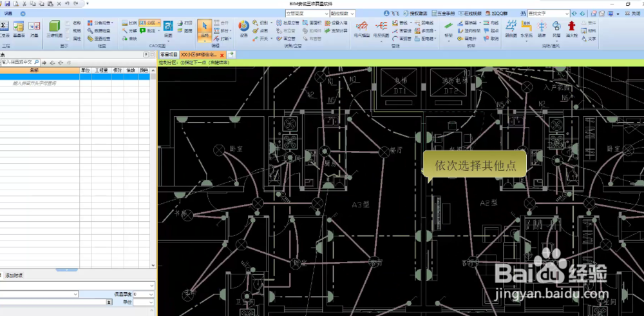Click the 授权激活 link
This screenshot has height=316, width=644.
(415, 14)
